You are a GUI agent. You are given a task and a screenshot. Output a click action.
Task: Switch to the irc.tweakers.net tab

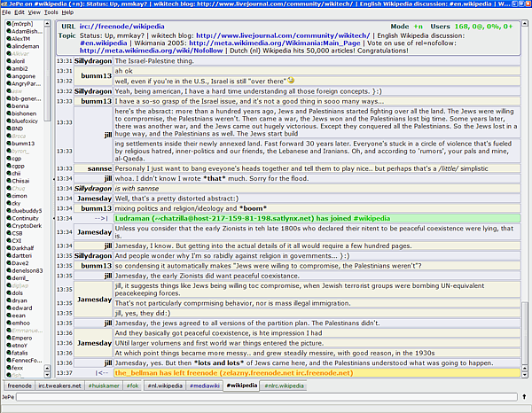point(59,386)
